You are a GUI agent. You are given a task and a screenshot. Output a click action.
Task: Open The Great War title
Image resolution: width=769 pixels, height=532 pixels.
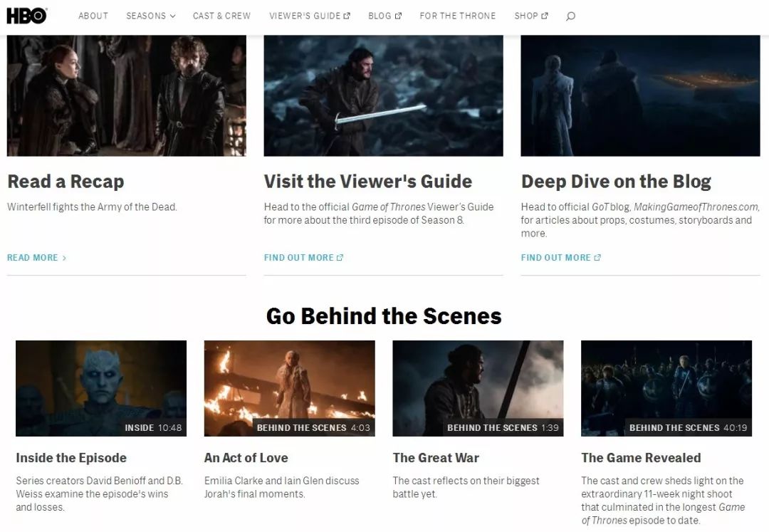click(x=436, y=458)
